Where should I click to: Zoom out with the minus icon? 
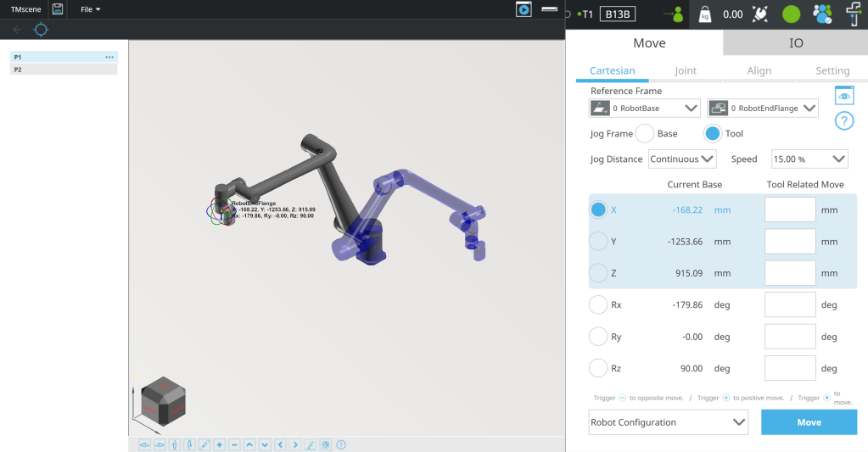pyautogui.click(x=235, y=445)
